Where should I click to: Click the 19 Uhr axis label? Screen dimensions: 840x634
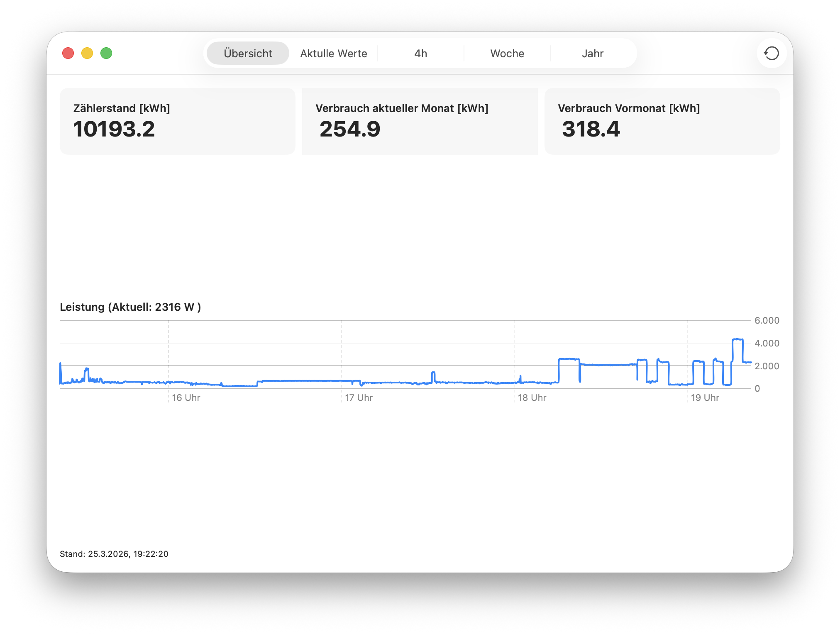[x=705, y=397]
